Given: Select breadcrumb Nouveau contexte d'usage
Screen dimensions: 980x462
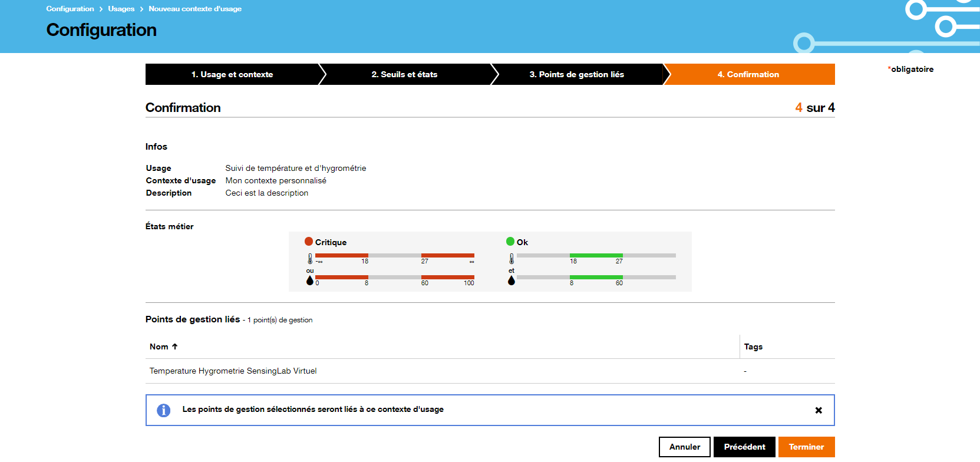Looking at the screenshot, I should click(x=195, y=9).
